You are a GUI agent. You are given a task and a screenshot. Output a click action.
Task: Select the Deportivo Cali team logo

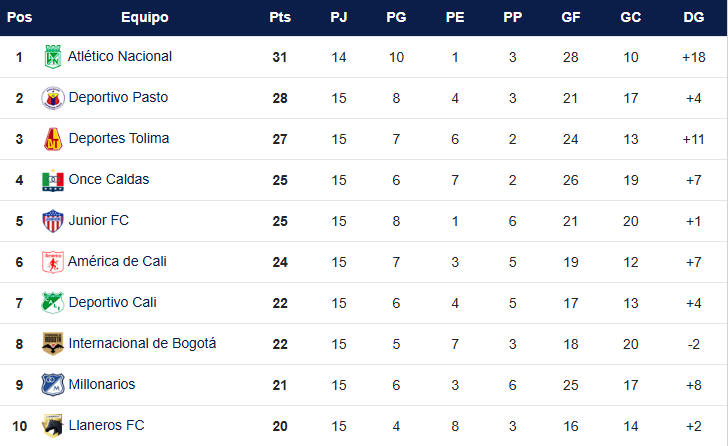pyautogui.click(x=52, y=303)
